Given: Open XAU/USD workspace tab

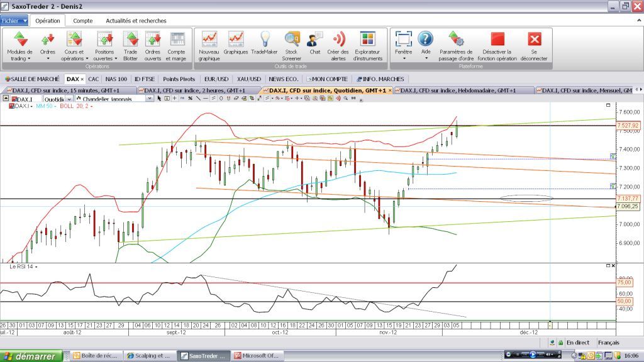Looking at the screenshot, I should click(249, 79).
